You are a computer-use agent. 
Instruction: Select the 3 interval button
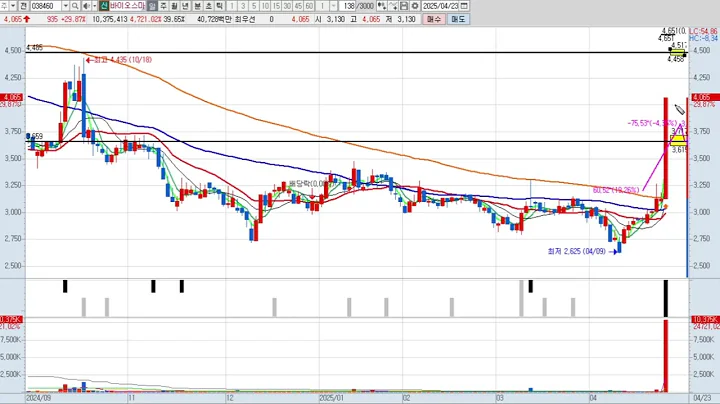coord(243,6)
